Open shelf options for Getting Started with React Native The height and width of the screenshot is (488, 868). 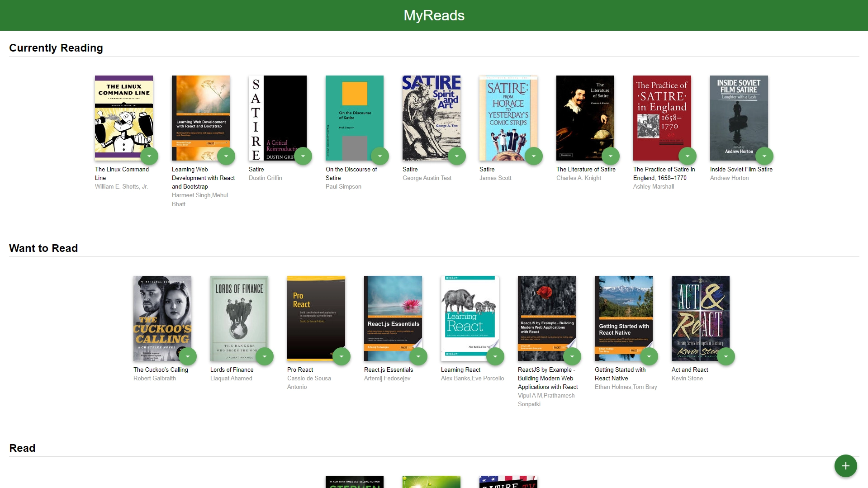(x=649, y=356)
